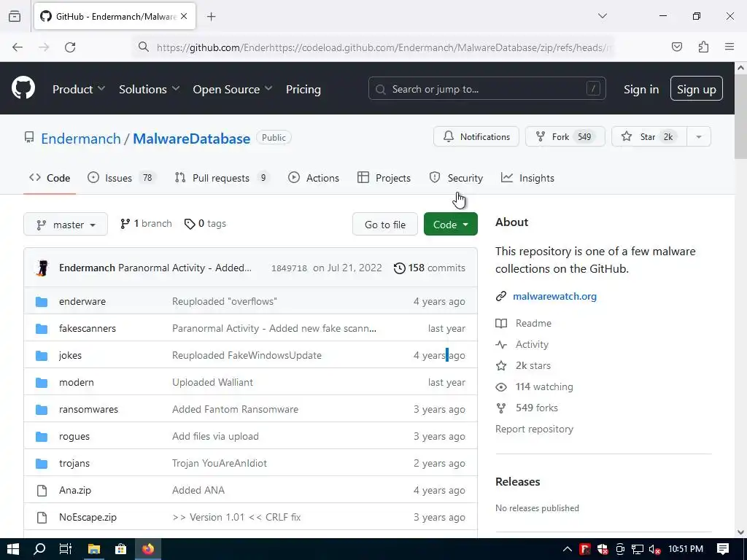The width and height of the screenshot is (747, 560).
Task: Click the Fork 549 button
Action: pos(565,136)
